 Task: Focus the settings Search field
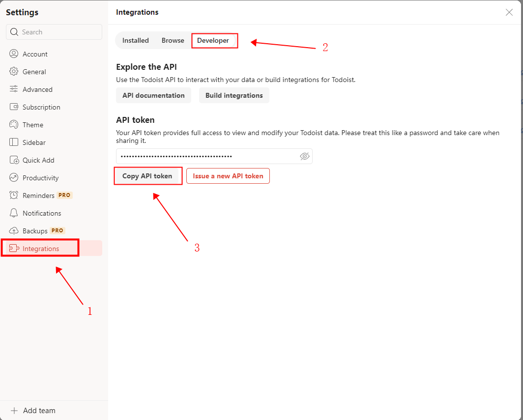59,32
